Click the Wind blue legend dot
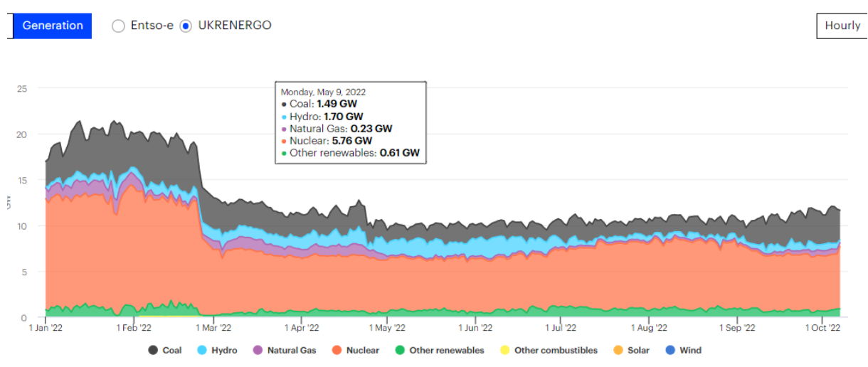This screenshot has height=367, width=868. 668,350
